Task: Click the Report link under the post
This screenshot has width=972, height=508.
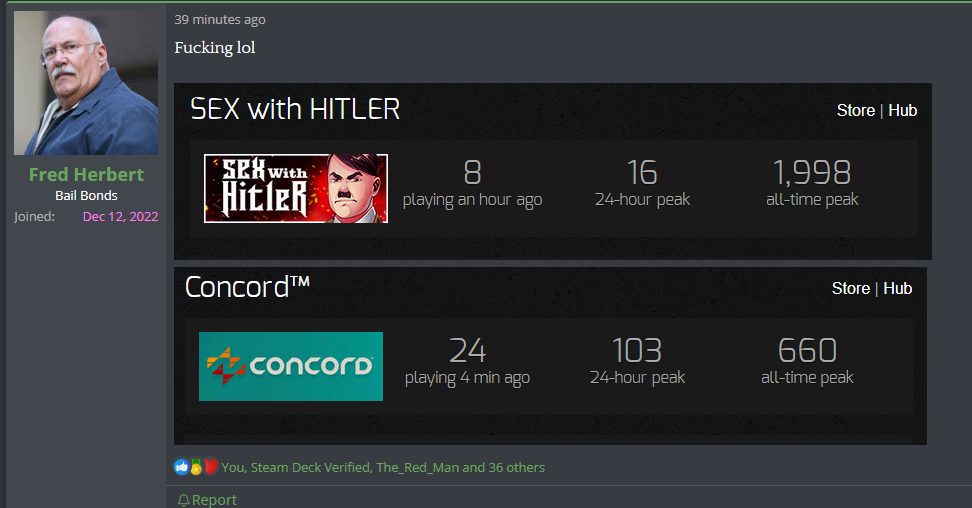Action: pos(214,500)
